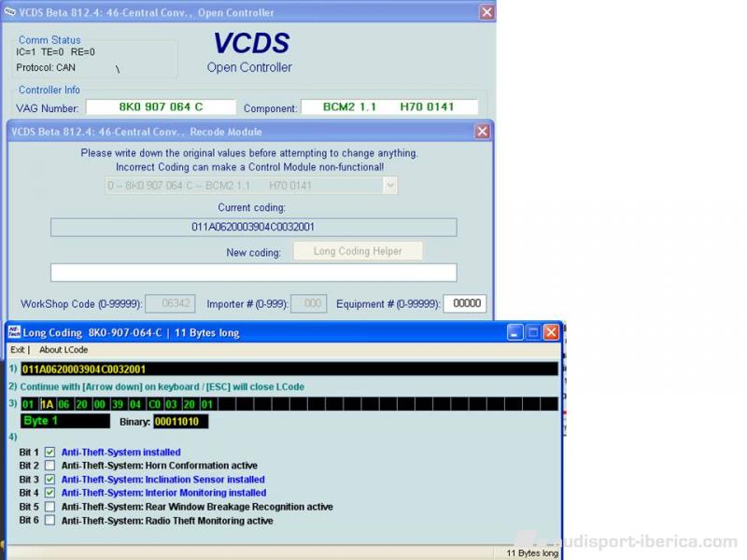
Task: Click the VAG Number field 8K0 907 064 C
Action: (161, 107)
